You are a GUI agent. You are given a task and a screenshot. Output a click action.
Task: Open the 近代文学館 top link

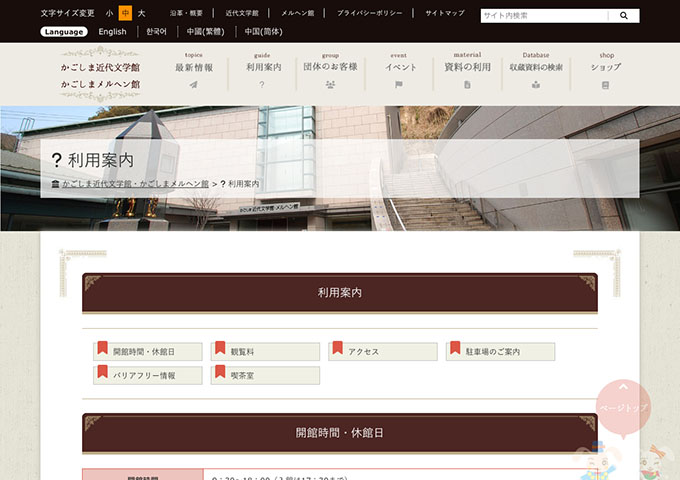pyautogui.click(x=242, y=13)
